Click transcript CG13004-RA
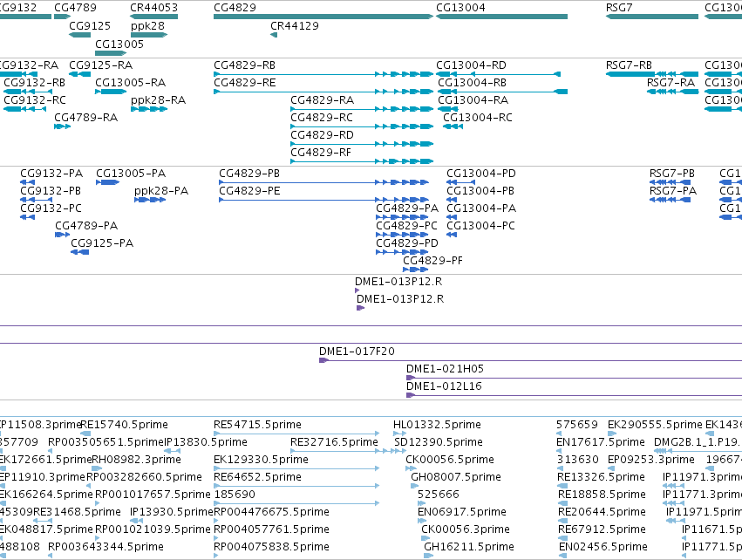Viewport: 742px width, 560px height. (446, 109)
